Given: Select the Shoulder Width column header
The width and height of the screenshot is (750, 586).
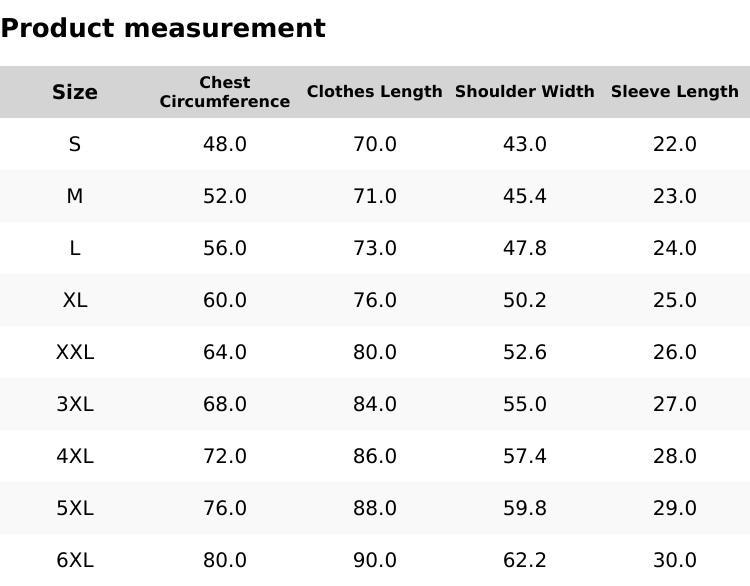Looking at the screenshot, I should 525,92.
